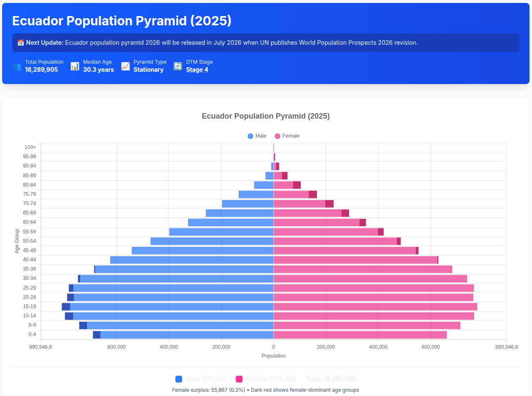Click the 75-79 age group axis label

click(x=29, y=194)
